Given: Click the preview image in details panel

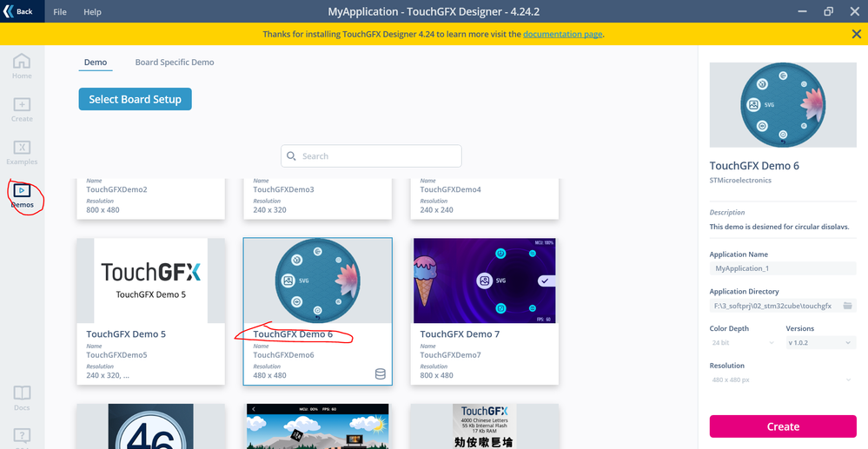Looking at the screenshot, I should click(x=783, y=104).
